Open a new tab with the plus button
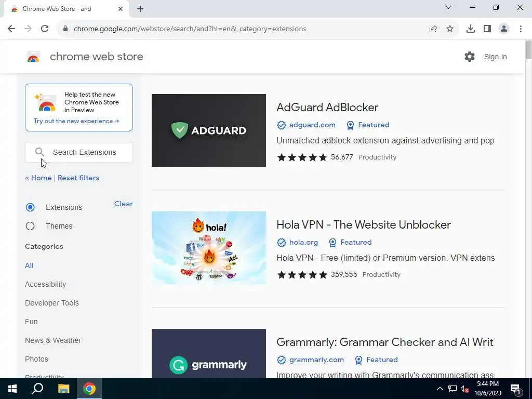Viewport: 532px width, 399px height. (140, 9)
